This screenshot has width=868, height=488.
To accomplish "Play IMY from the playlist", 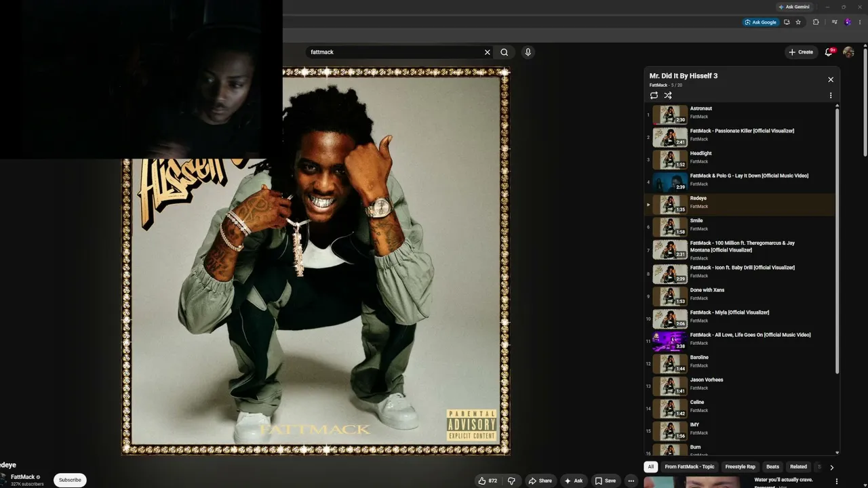I will pos(740,430).
